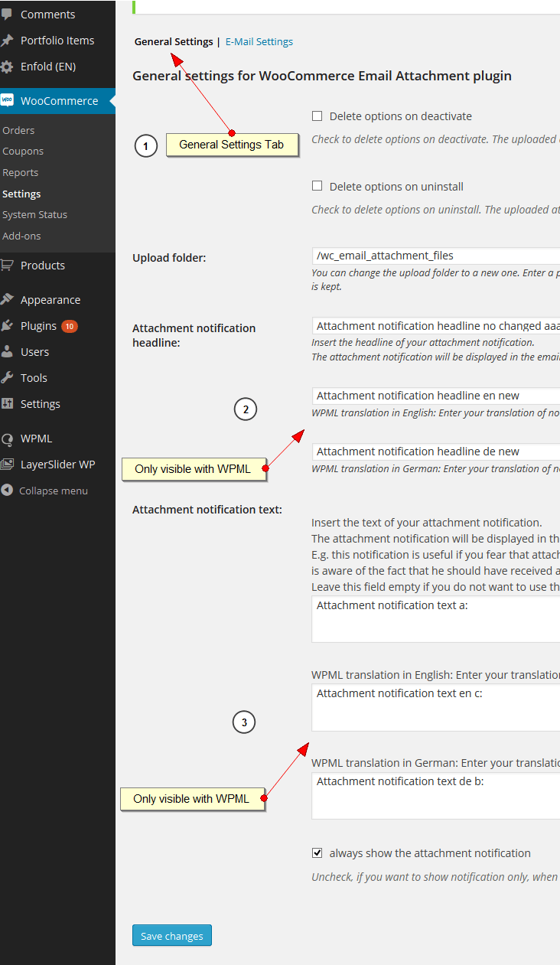Click the Attachment notification text a: textarea

pyautogui.click(x=435, y=619)
